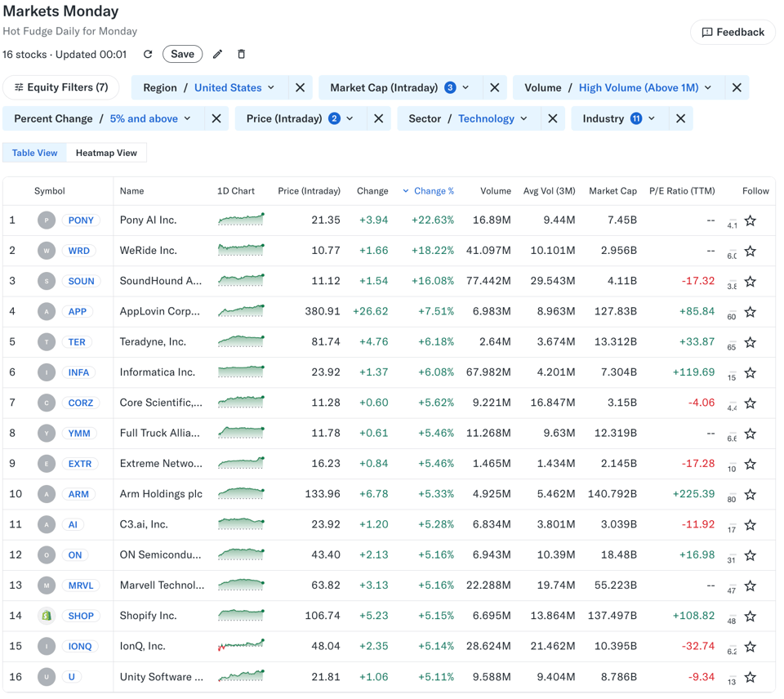Star Arm Holdings plc
Image resolution: width=784 pixels, height=699 pixels.
coord(751,494)
